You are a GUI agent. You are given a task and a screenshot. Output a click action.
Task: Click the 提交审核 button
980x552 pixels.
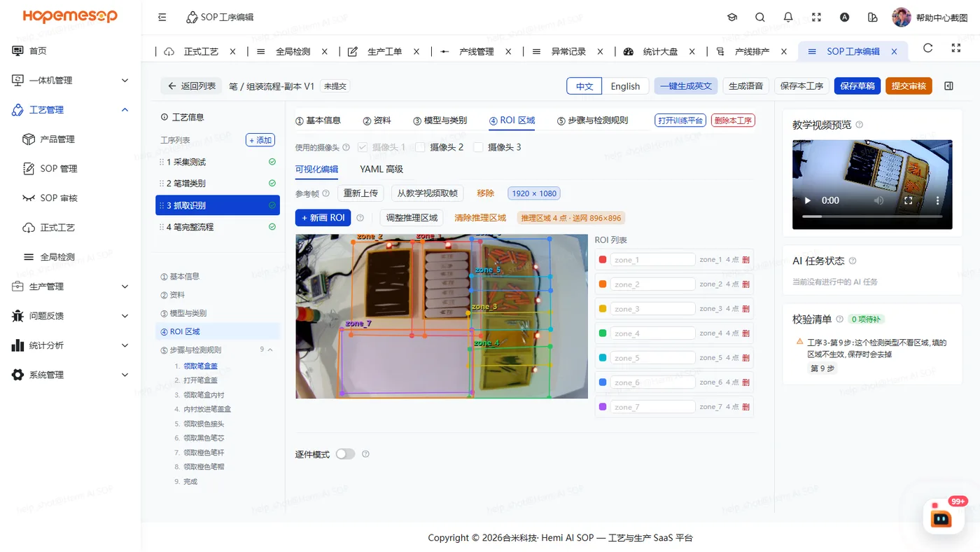pos(909,86)
